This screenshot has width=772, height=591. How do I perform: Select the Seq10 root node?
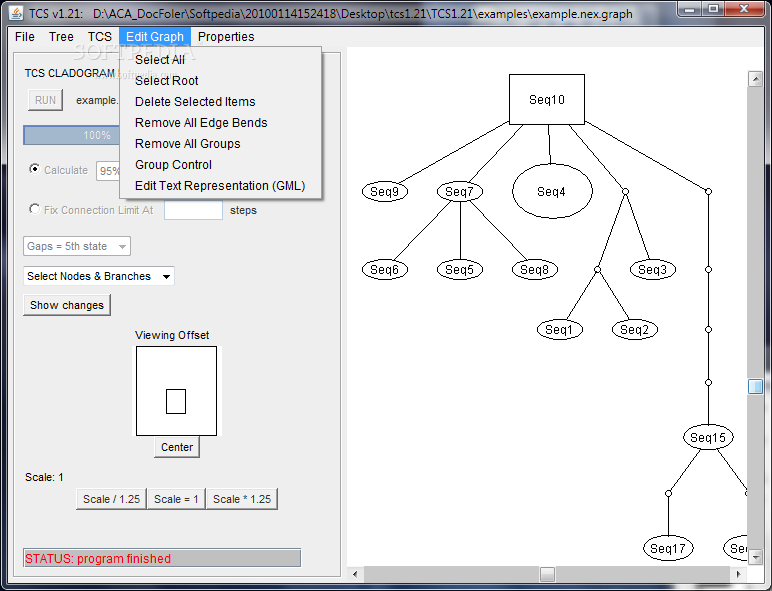[547, 99]
